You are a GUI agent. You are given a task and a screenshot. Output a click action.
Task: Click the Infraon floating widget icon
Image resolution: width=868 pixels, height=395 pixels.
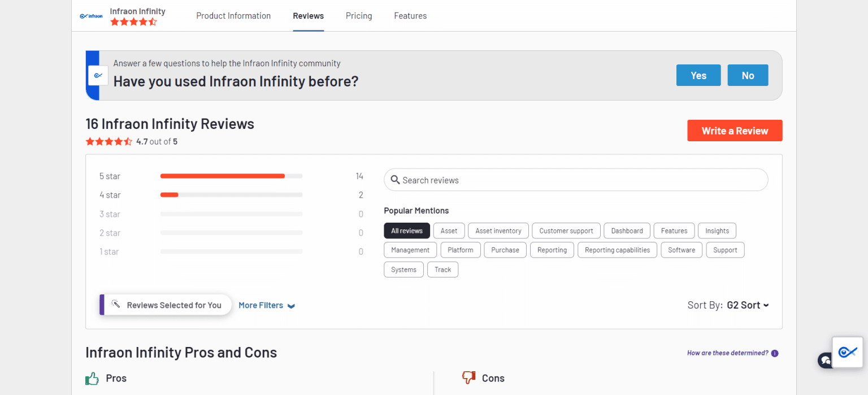pyautogui.click(x=848, y=352)
